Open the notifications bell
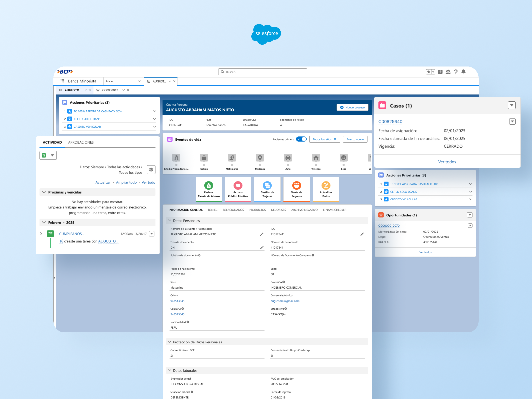Viewport: 532px width, 399px height. pos(463,72)
